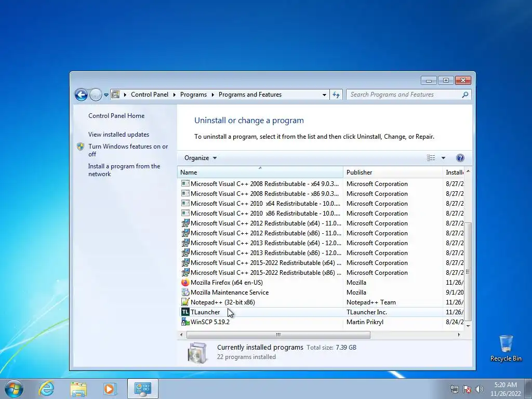The height and width of the screenshot is (399, 532).
Task: Click horizontal scrollbar left arrow
Action: (x=181, y=335)
